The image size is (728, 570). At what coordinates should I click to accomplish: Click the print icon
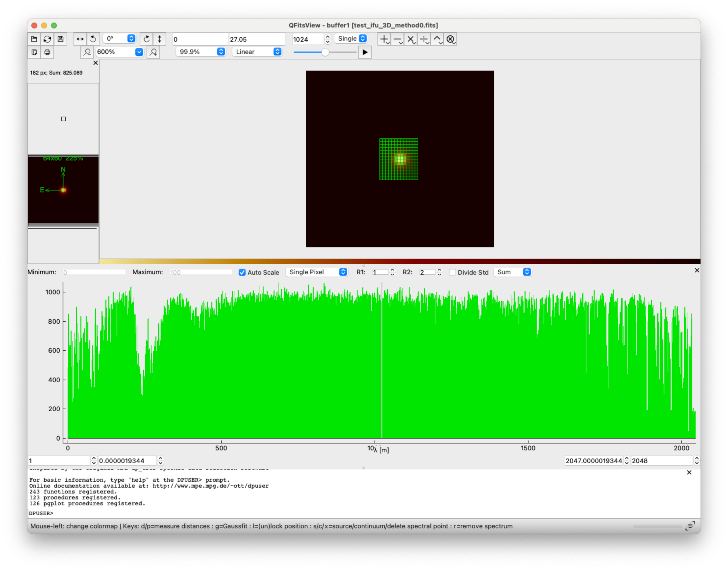tap(47, 52)
